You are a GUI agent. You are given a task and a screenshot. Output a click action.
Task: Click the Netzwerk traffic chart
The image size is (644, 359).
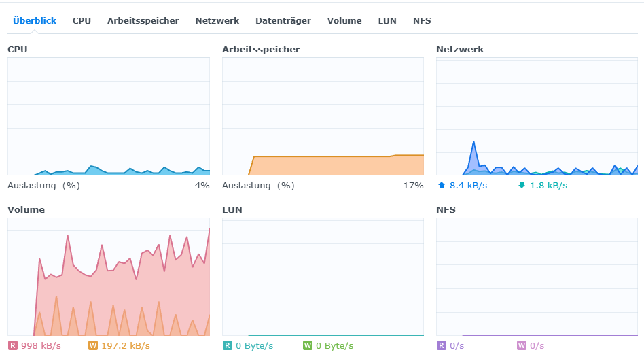[537, 116]
